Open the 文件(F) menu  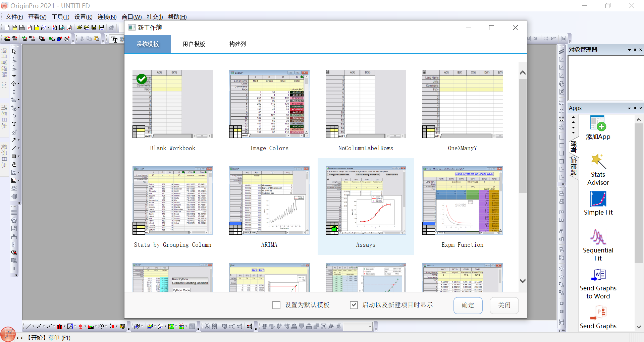point(14,17)
